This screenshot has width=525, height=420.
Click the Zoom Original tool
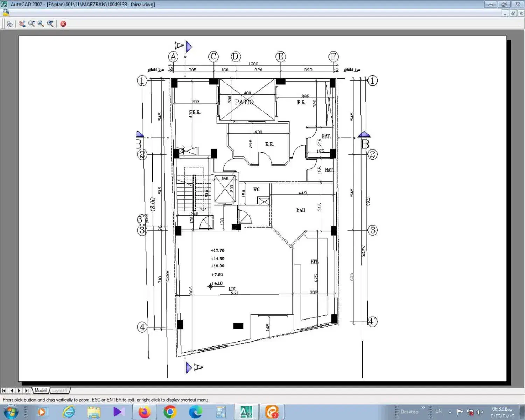50,24
